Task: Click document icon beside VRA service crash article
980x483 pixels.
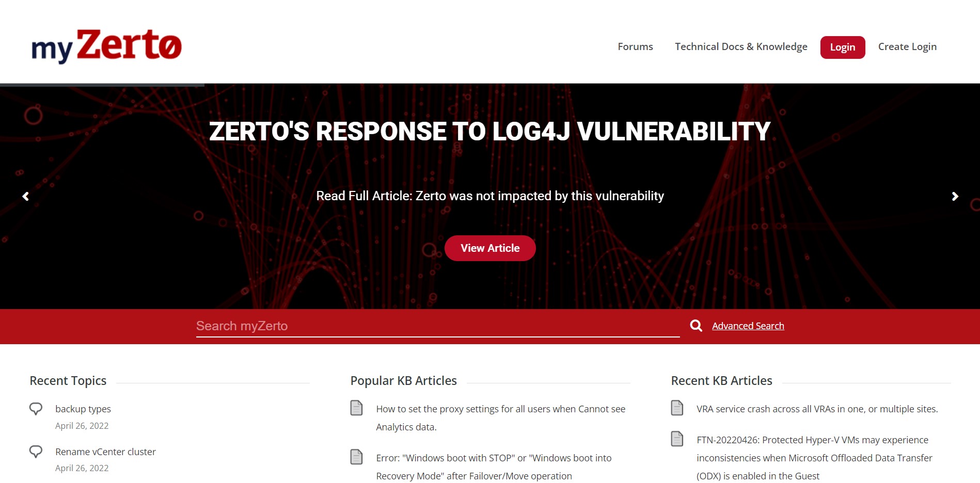Action: click(x=677, y=408)
